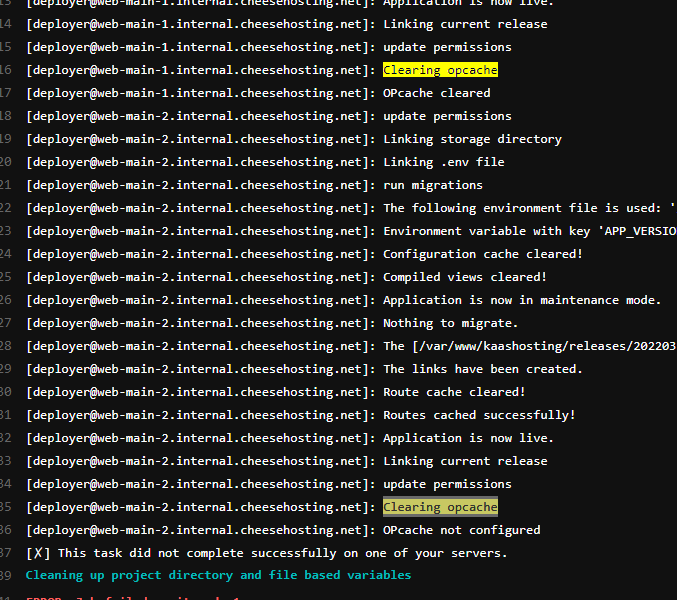Click the Compiled views cleared message
Image resolution: width=677 pixels, height=600 pixels.
pos(465,277)
